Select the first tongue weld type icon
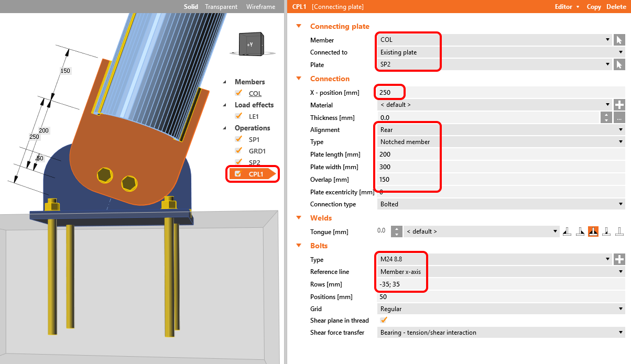This screenshot has height=364, width=631. tap(567, 231)
